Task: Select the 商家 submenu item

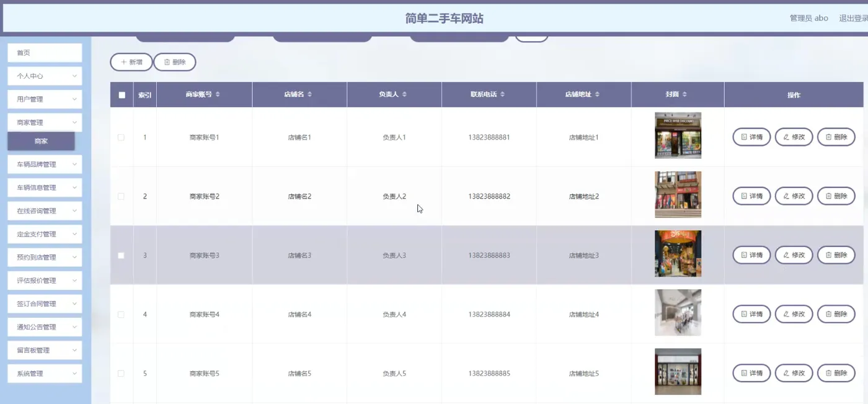Action: tap(41, 141)
